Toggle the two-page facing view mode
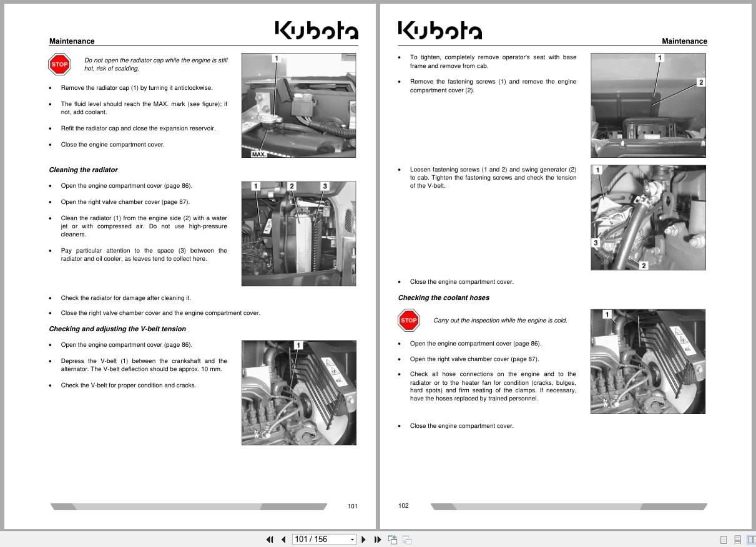756x547 pixels. pyautogui.click(x=752, y=539)
